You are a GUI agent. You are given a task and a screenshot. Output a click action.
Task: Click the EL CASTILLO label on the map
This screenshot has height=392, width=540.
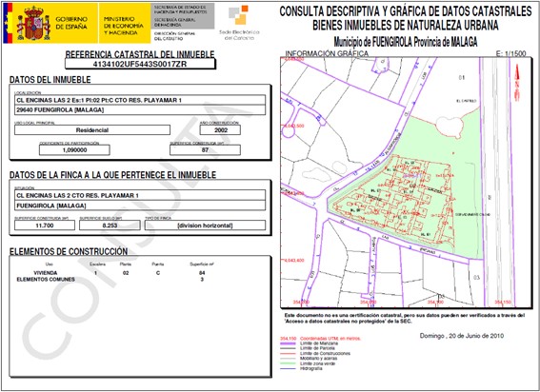point(467,101)
